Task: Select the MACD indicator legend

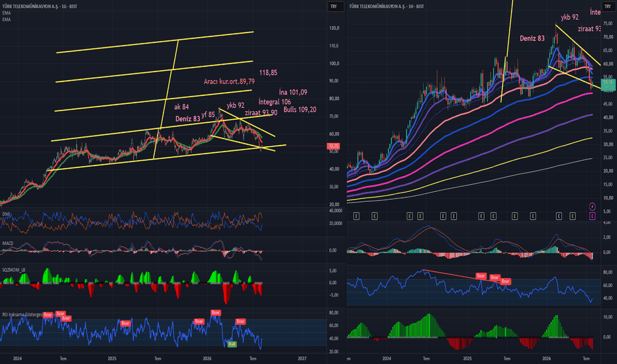Action: [x=7, y=243]
